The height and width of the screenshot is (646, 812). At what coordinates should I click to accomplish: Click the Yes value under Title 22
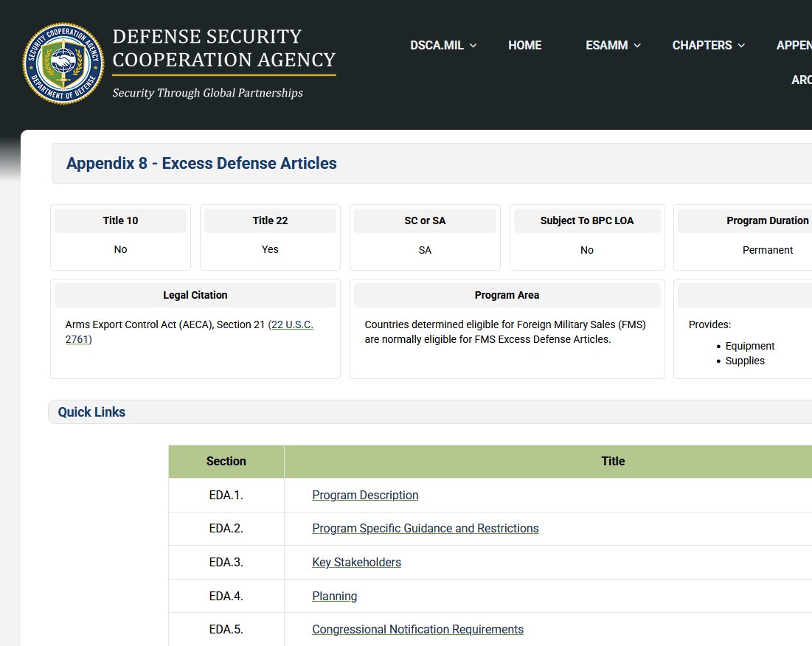[270, 249]
